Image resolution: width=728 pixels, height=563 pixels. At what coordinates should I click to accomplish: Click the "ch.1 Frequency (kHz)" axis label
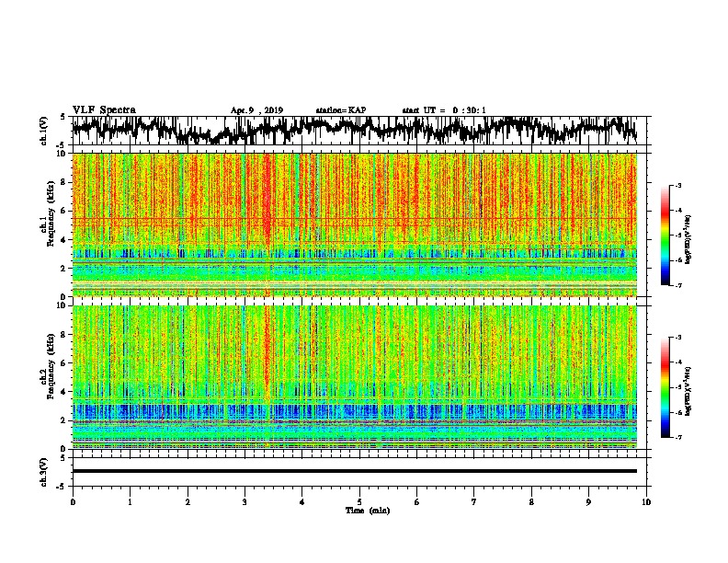(x=47, y=214)
